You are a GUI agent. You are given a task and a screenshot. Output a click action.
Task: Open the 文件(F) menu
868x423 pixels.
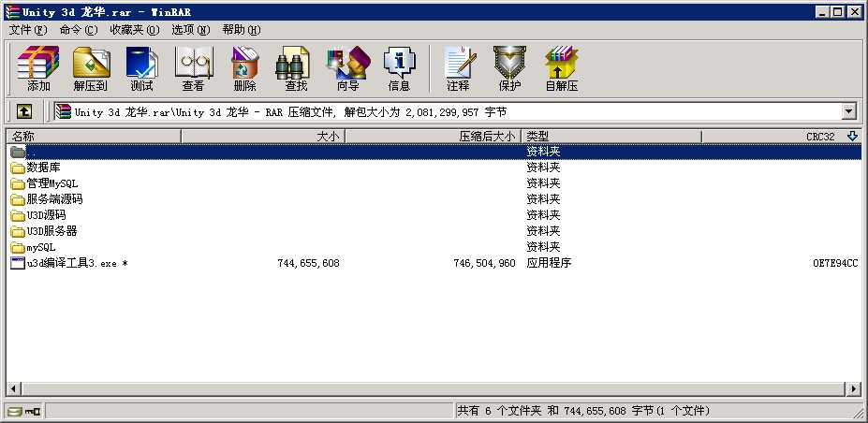point(28,30)
